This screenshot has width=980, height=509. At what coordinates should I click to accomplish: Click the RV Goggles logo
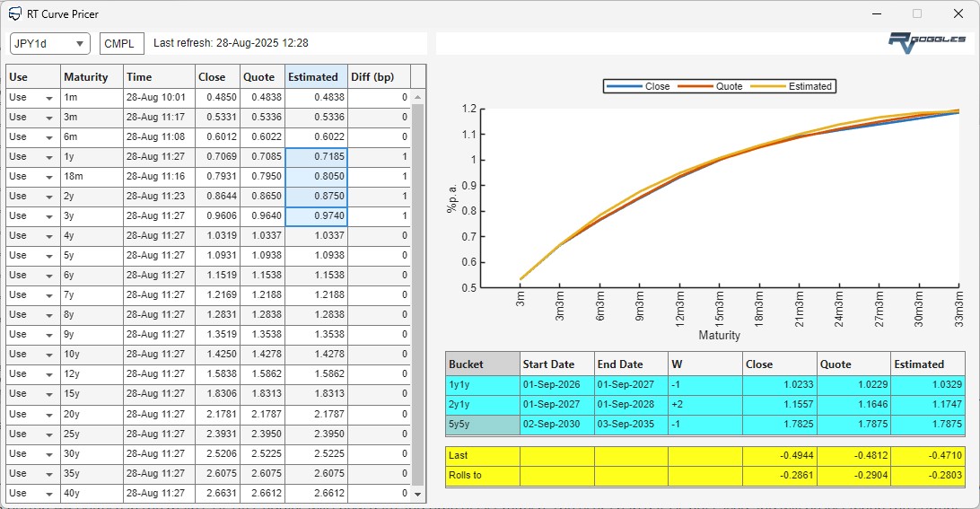[x=927, y=42]
